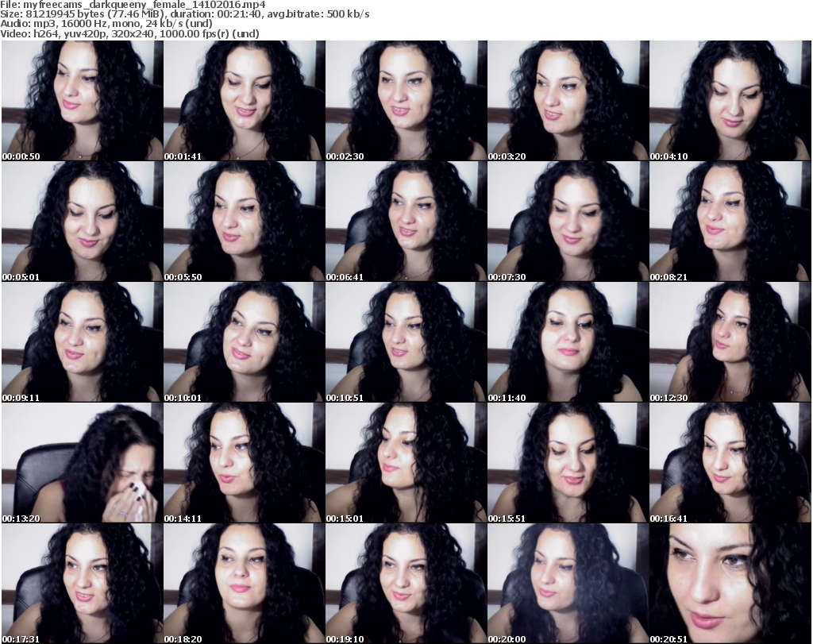Image resolution: width=813 pixels, height=644 pixels.
Task: Select the thumbnail stamped 00:03:20
Action: 568,101
